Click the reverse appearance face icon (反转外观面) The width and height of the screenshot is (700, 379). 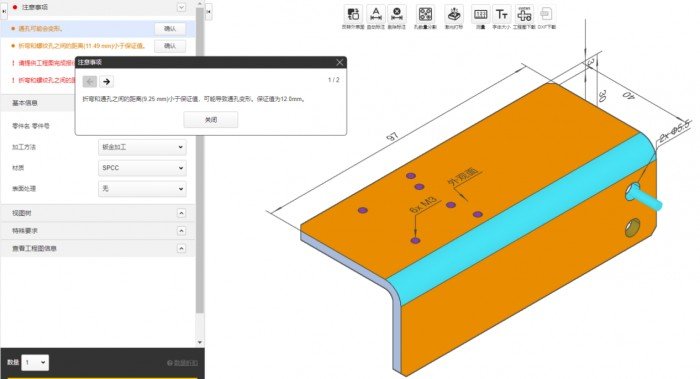(x=353, y=14)
